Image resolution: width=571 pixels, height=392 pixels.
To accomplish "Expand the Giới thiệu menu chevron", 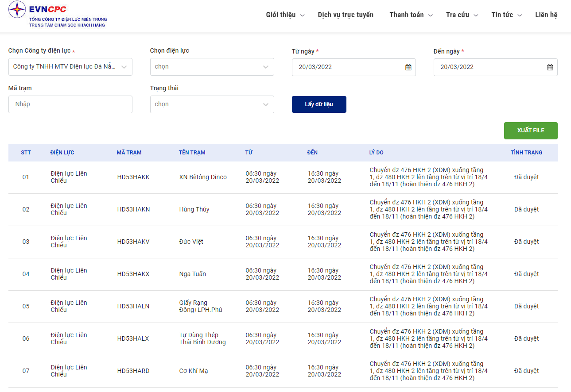I will [303, 15].
